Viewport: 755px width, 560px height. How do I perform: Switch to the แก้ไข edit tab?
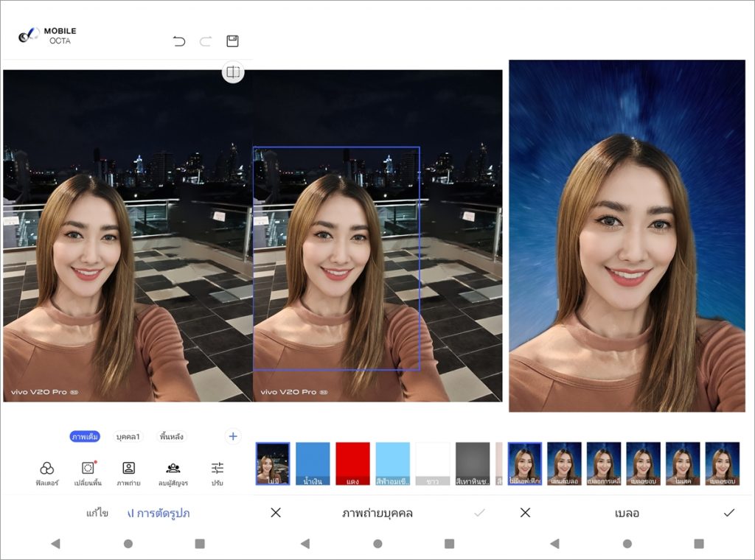[97, 513]
